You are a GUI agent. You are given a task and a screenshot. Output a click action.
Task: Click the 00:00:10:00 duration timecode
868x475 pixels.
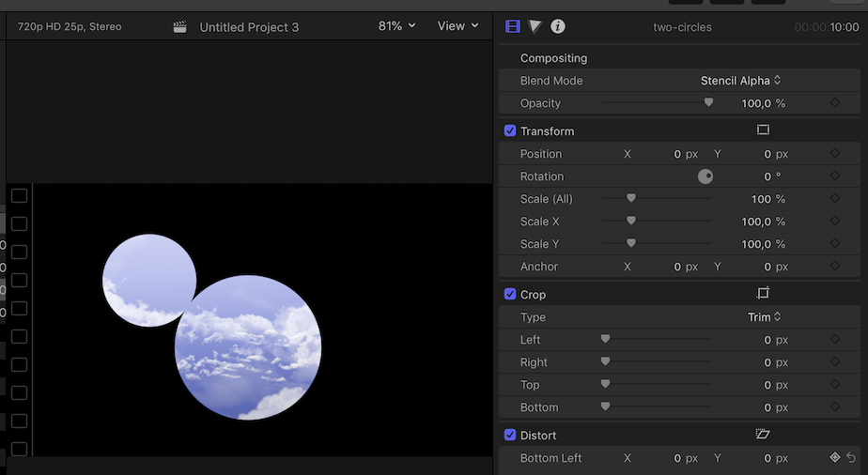[x=827, y=27]
